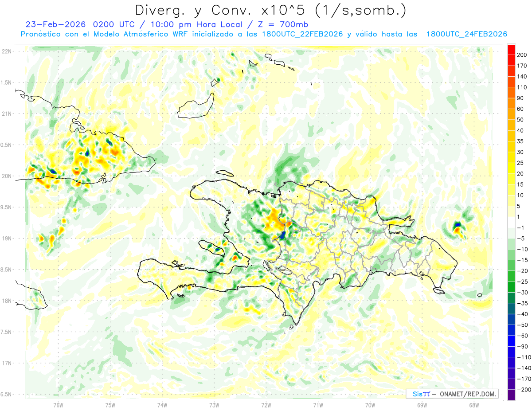The width and height of the screenshot is (532, 411).
Task: Click the colorbar value '-30'
Action: pos(522,293)
